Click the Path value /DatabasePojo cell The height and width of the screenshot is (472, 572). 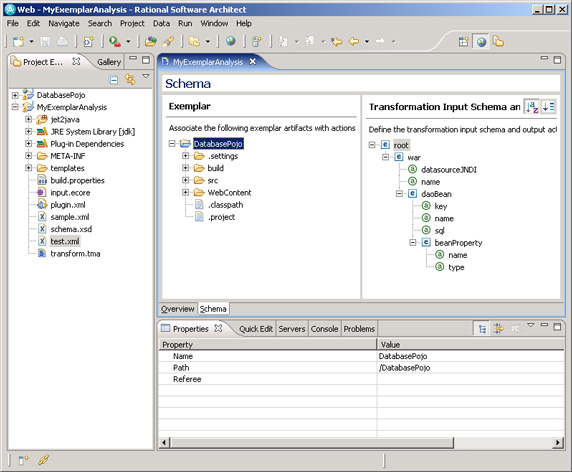[471, 368]
